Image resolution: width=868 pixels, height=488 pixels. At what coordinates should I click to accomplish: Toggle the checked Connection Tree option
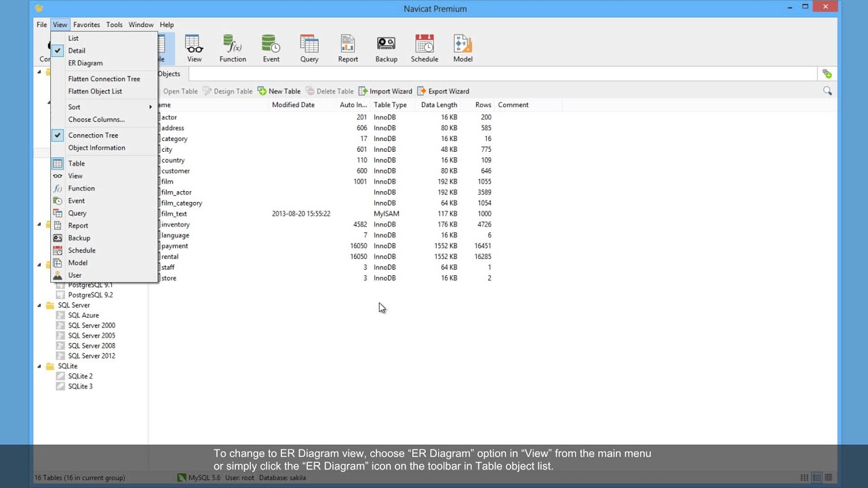pos(104,135)
